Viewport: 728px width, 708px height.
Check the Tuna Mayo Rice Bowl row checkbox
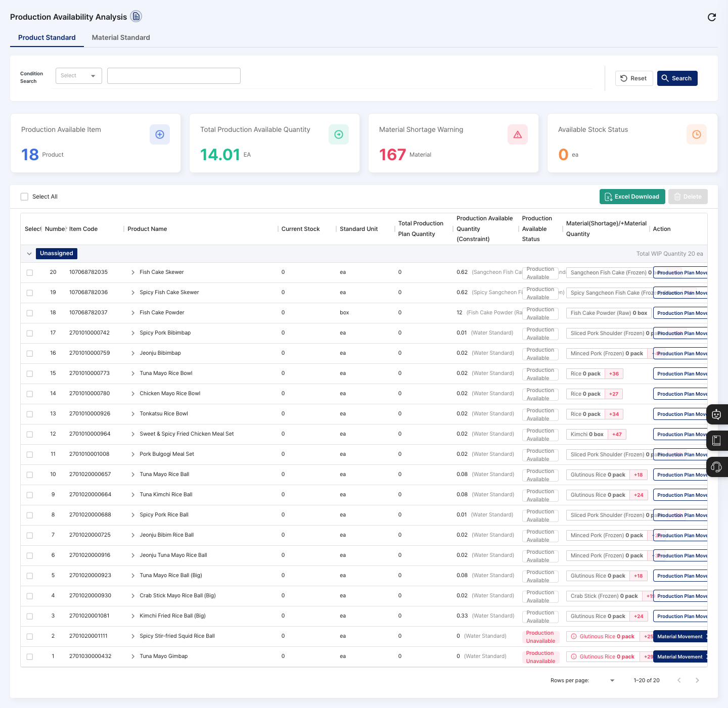(x=30, y=373)
